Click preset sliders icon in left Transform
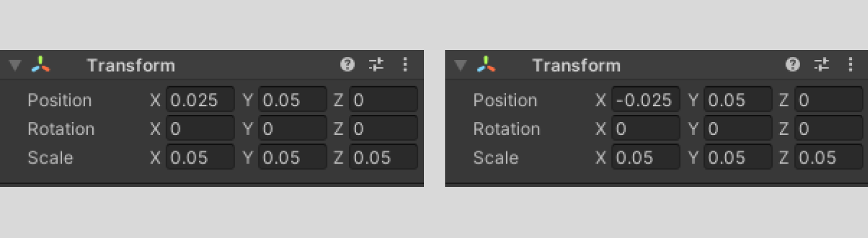Image resolution: width=868 pixels, height=238 pixels. 376,65
